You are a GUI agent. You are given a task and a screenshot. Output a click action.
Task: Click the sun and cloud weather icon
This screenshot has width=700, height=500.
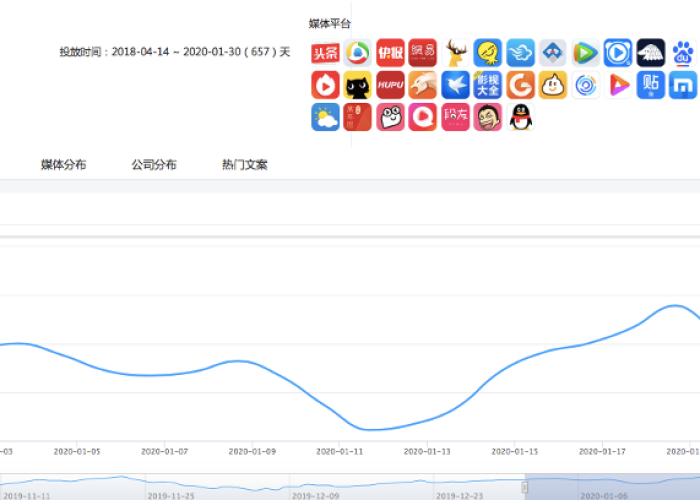325,117
